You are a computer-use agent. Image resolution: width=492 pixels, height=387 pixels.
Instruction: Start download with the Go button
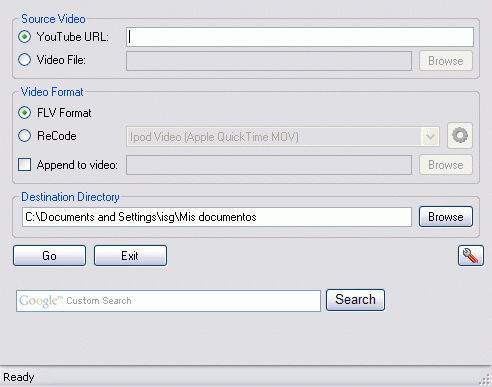[49, 256]
